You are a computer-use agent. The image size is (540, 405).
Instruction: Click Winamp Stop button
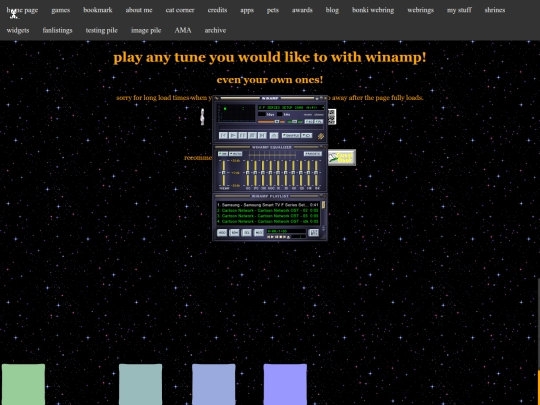[252, 135]
